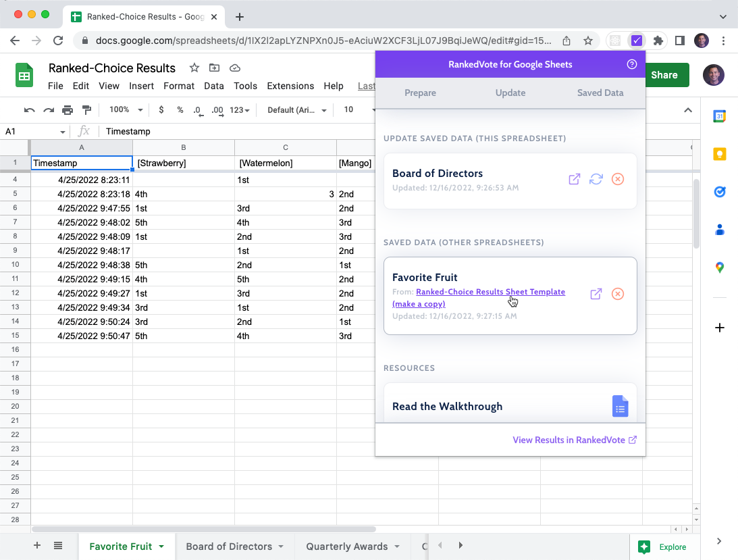Redo the last action in Sheets
The image size is (738, 560).
tap(49, 109)
